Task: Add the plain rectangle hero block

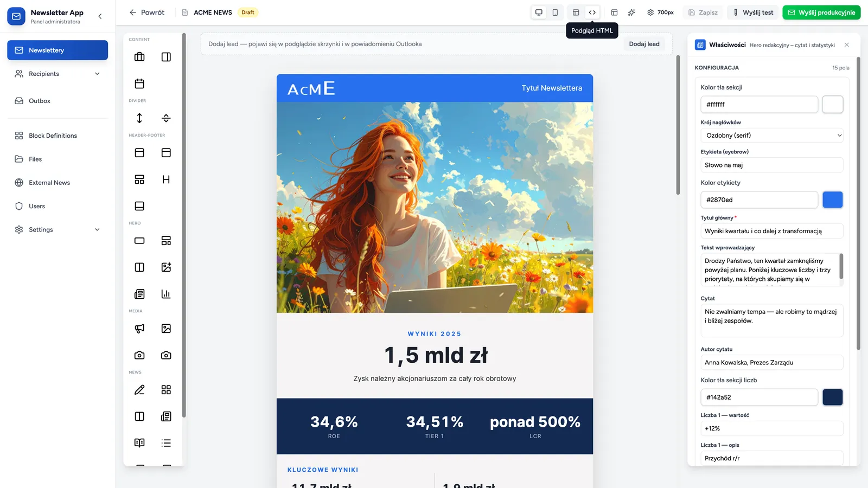Action: pos(139,241)
